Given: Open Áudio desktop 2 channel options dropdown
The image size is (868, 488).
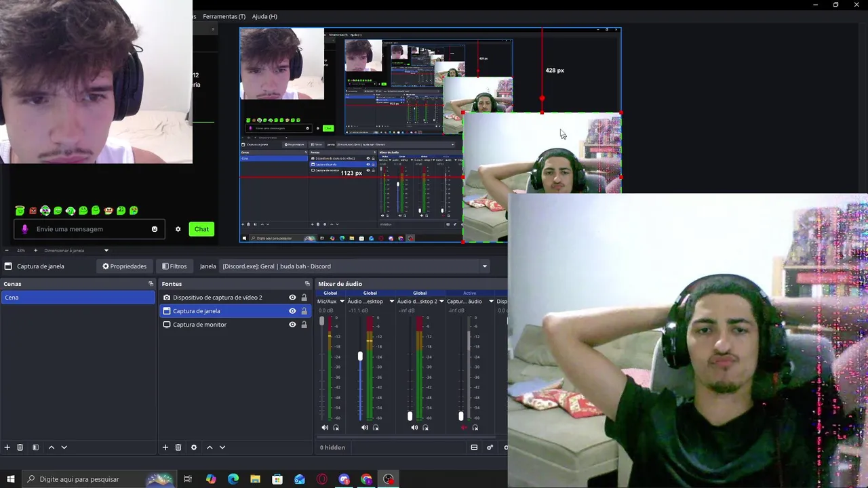Looking at the screenshot, I should click(441, 302).
